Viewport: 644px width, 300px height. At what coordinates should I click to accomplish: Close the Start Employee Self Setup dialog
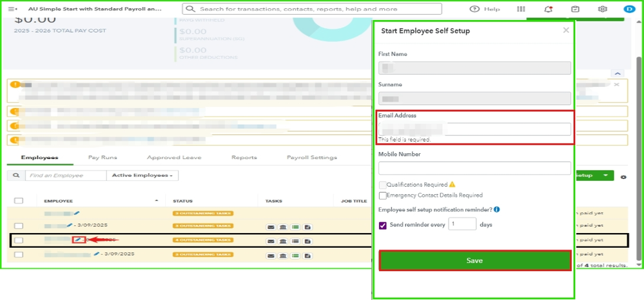click(x=566, y=30)
